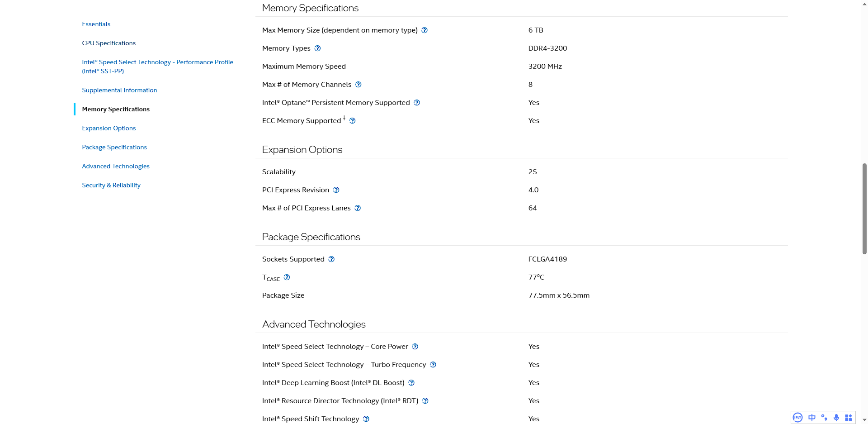Viewport: 868px width, 424px height.
Task: Jump to Essentials section in sidebar
Action: 96,24
